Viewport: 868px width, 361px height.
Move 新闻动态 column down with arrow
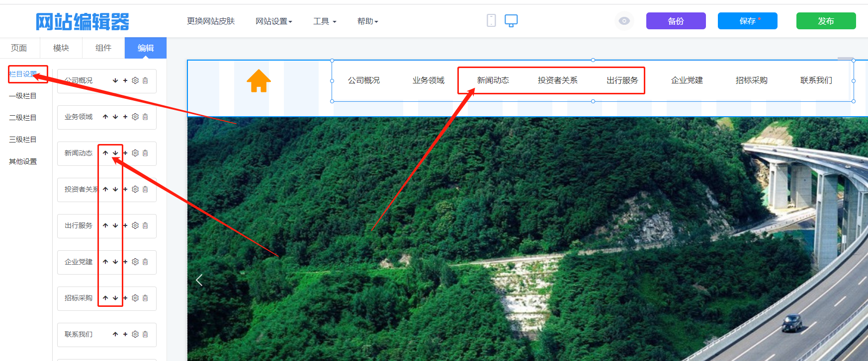click(x=115, y=153)
